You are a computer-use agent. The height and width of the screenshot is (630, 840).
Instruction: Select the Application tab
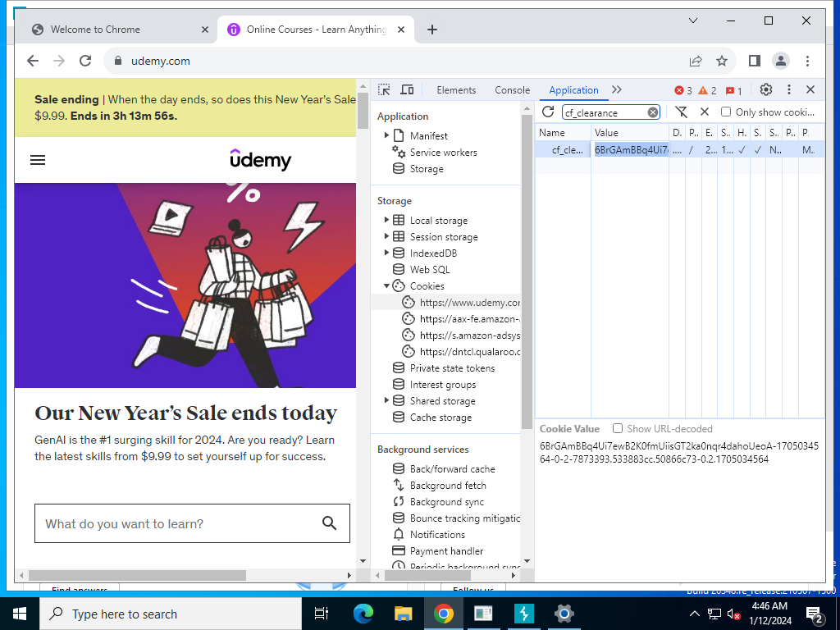[573, 90]
